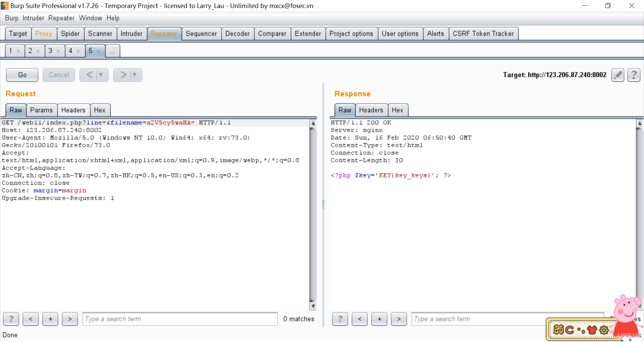Open response search options plus button
Image resolution: width=644 pixels, height=342 pixels.
click(379, 319)
